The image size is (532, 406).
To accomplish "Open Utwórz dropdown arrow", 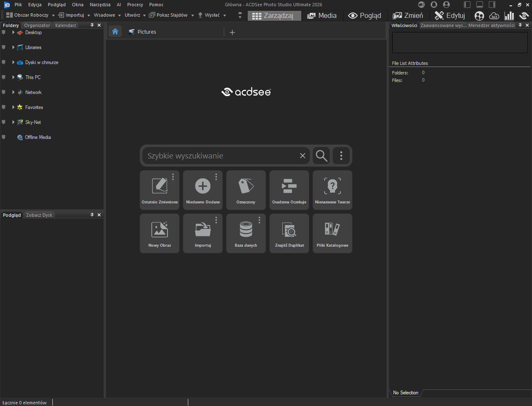I will click(144, 15).
